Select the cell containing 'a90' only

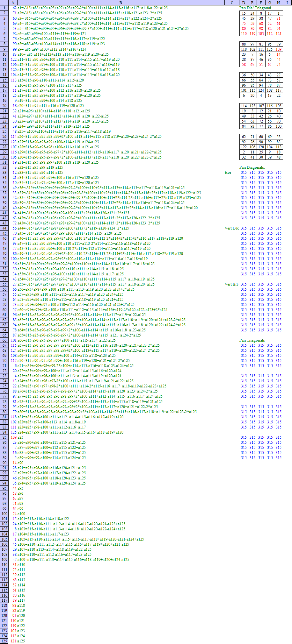tap(20, 463)
